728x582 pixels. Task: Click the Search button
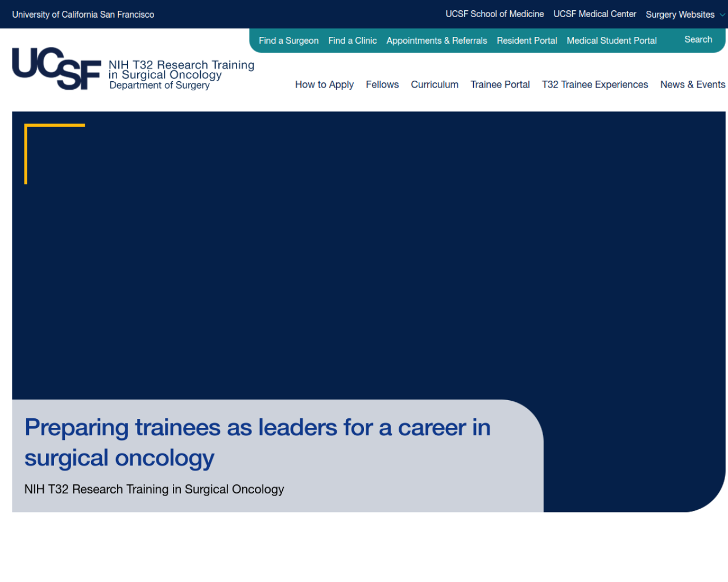[698, 39]
